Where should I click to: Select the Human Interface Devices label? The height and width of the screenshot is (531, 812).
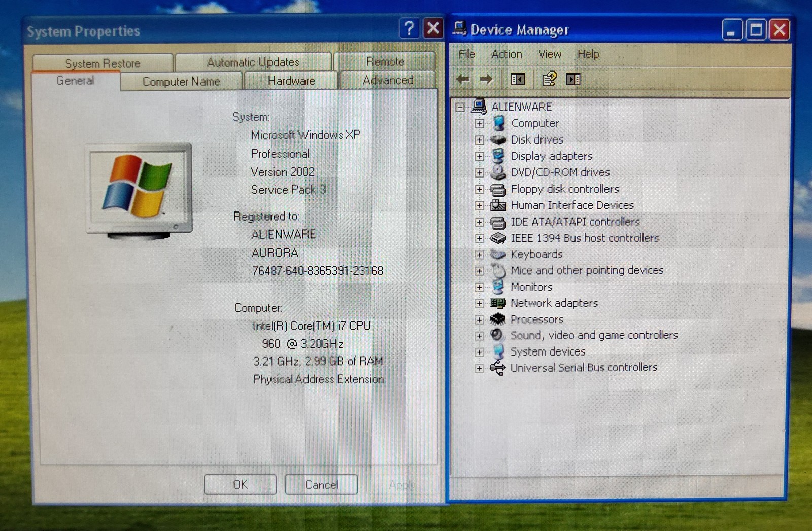572,205
